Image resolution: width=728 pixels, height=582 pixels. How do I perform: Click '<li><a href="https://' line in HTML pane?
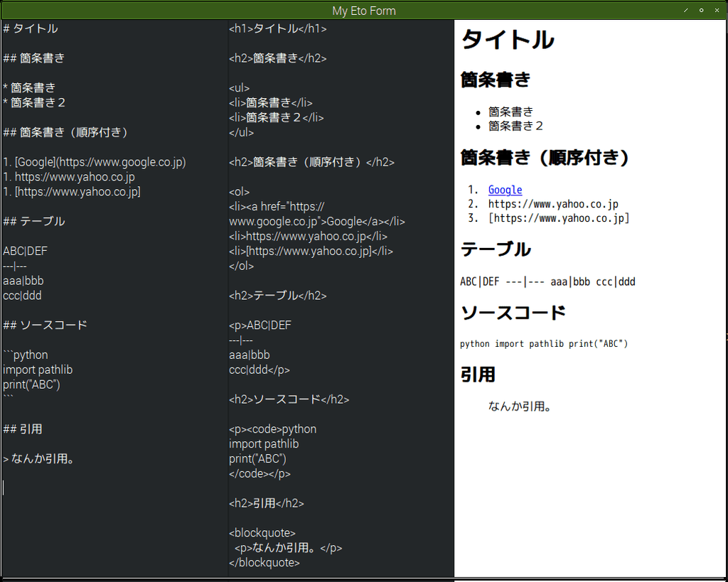coord(277,207)
